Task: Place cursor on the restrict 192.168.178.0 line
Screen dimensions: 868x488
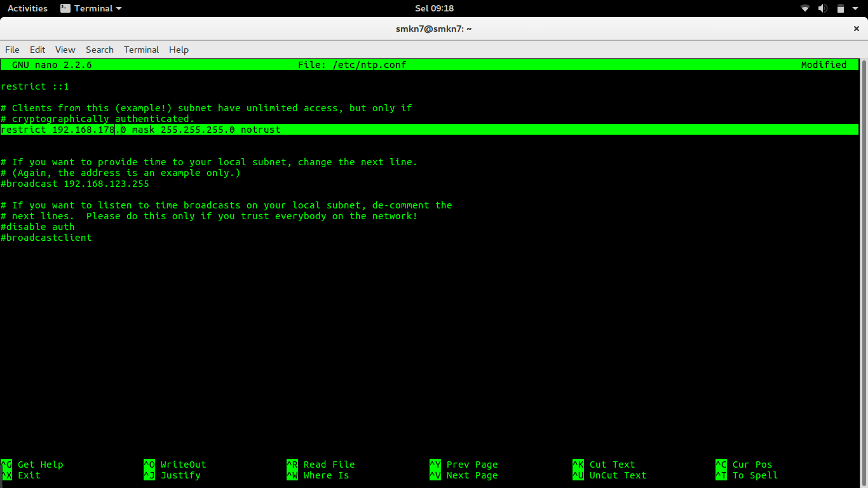Action: [430, 130]
